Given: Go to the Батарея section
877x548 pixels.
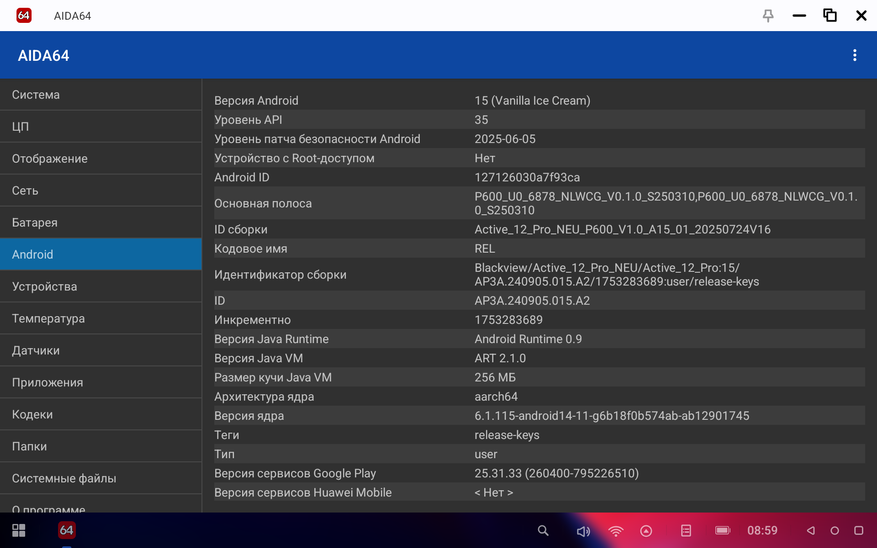Looking at the screenshot, I should point(100,223).
